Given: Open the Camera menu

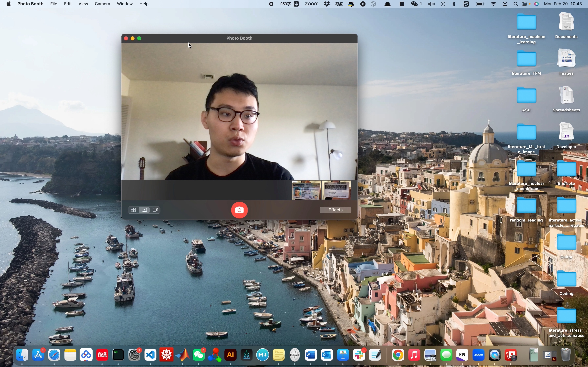Looking at the screenshot, I should tap(102, 4).
